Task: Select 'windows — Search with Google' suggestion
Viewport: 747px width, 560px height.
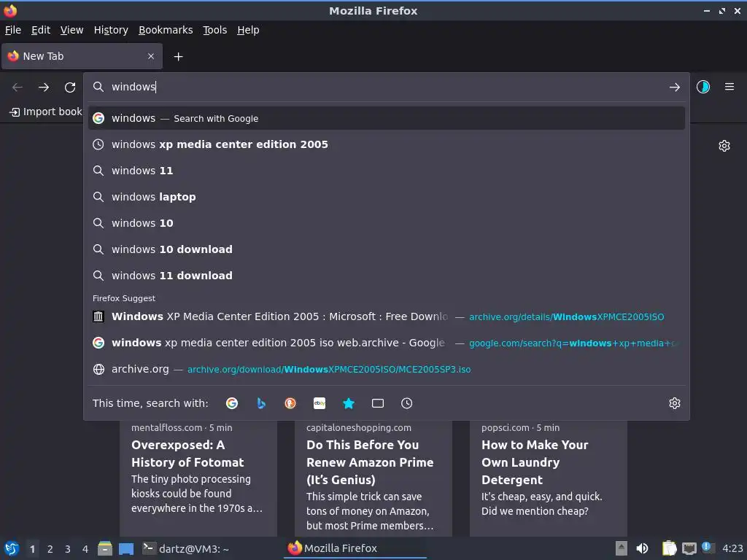Action: coord(387,118)
